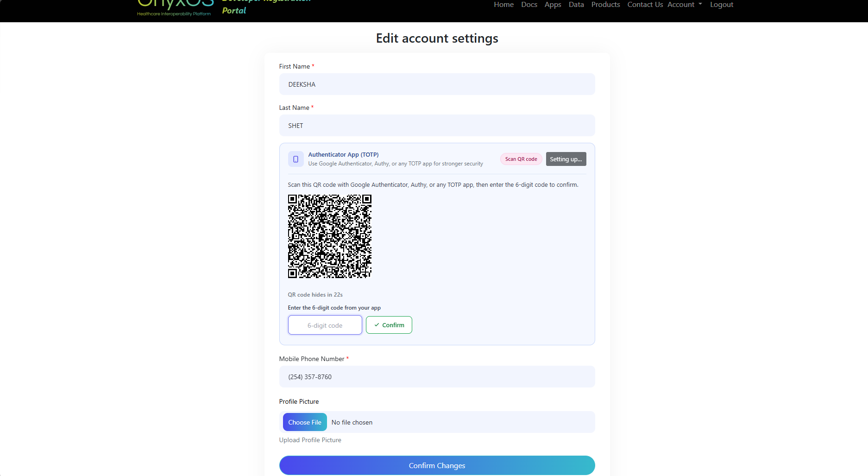
Task: Expand the Account dropdown menu
Action: coord(685,5)
